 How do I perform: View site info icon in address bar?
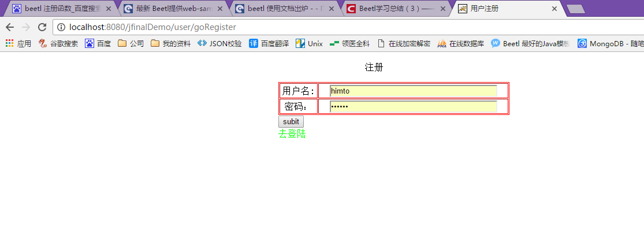pos(61,28)
